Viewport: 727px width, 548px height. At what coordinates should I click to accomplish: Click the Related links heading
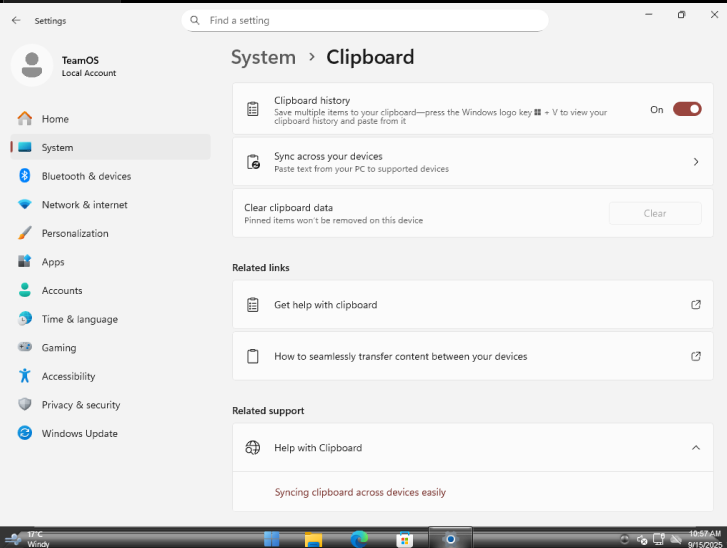[x=261, y=268]
